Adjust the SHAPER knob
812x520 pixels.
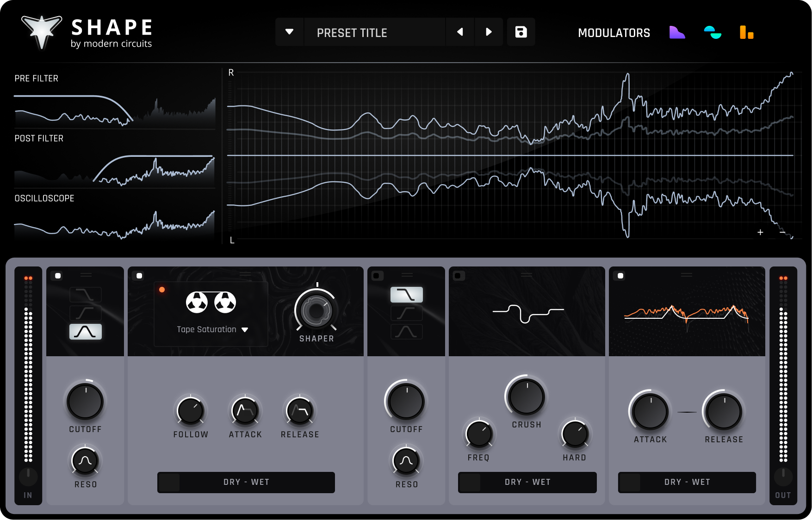click(316, 311)
